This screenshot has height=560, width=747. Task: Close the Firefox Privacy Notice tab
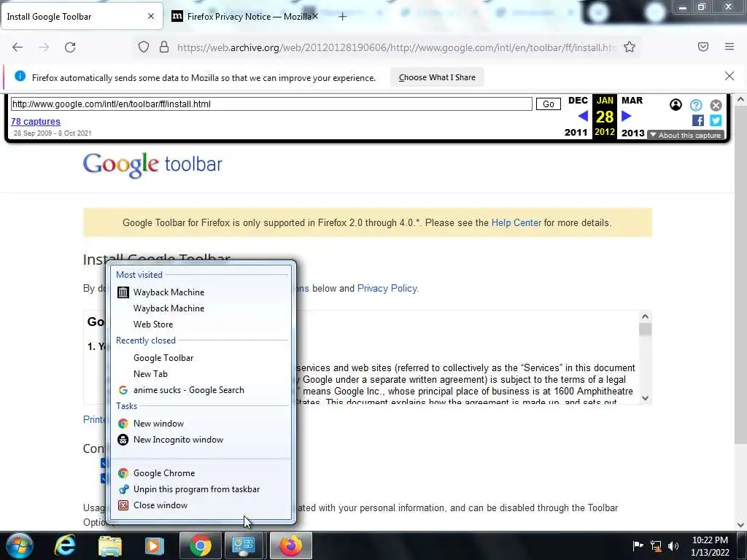[x=315, y=16]
